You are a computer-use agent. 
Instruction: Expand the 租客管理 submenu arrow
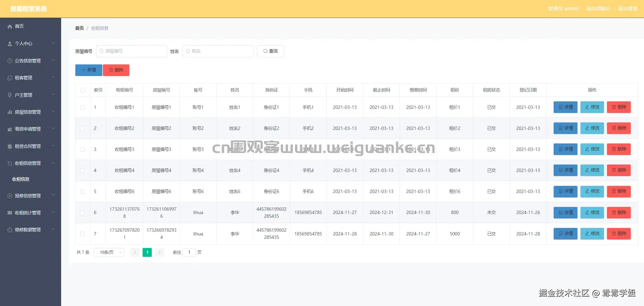[53, 77]
